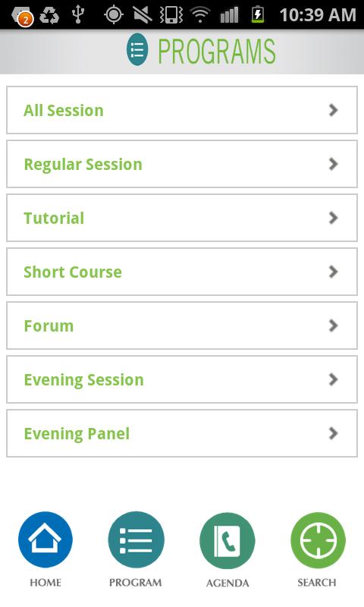Tap the USB connection status icon
The height and width of the screenshot is (607, 364).
click(78, 14)
